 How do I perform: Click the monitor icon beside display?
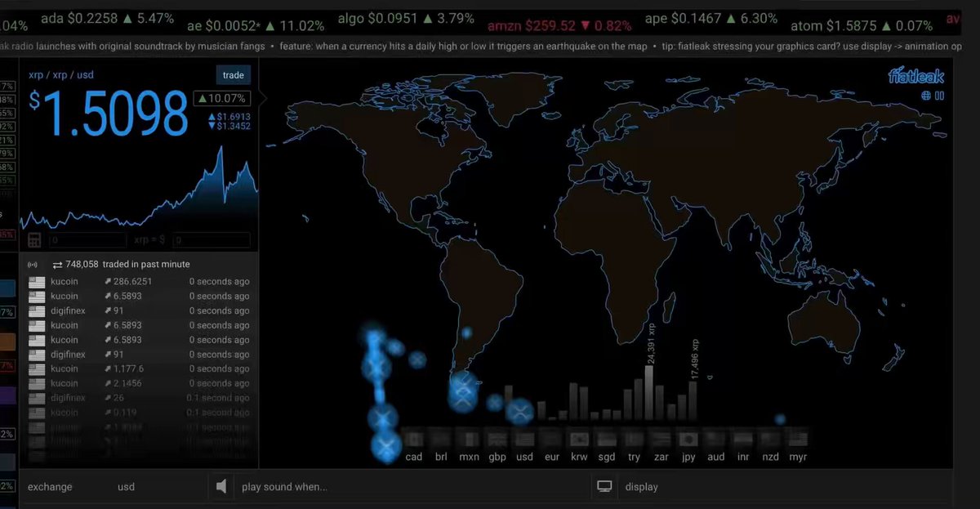604,487
